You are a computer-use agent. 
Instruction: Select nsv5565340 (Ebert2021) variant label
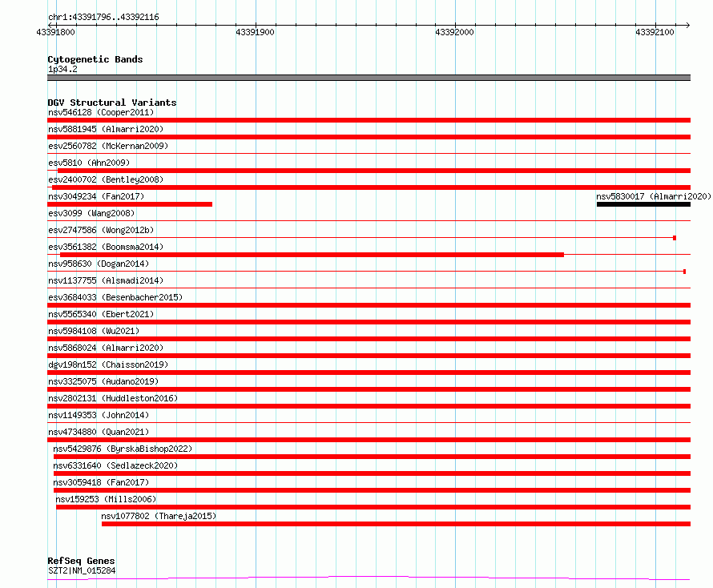[x=101, y=314]
